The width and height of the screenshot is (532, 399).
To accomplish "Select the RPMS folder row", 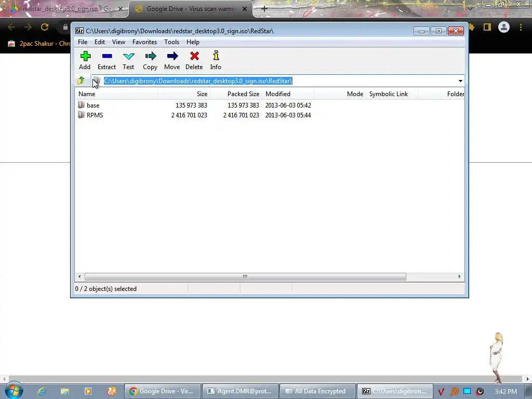I will click(270, 115).
